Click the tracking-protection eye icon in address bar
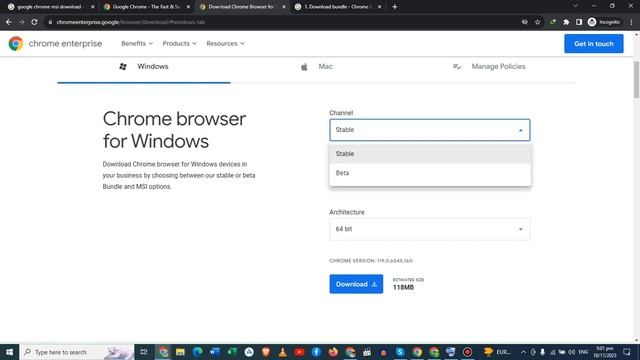This screenshot has width=640, height=360. (x=525, y=22)
